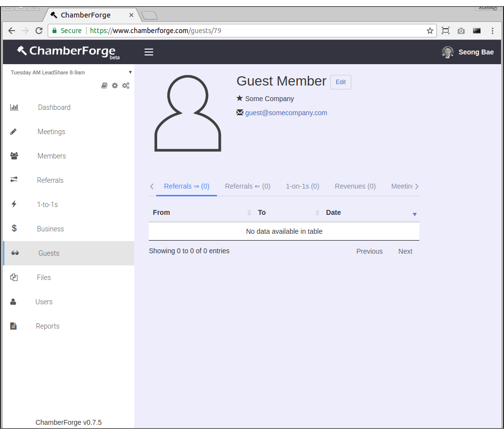Viewport: 504px width, 435px height.
Task: Open the Tuesday AM LeadShare chapter dropdown
Action: tap(71, 72)
